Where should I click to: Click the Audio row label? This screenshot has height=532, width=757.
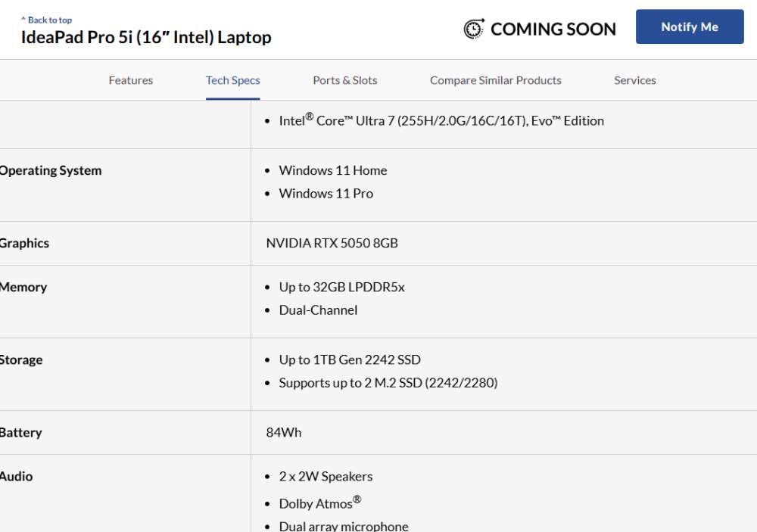coord(17,476)
